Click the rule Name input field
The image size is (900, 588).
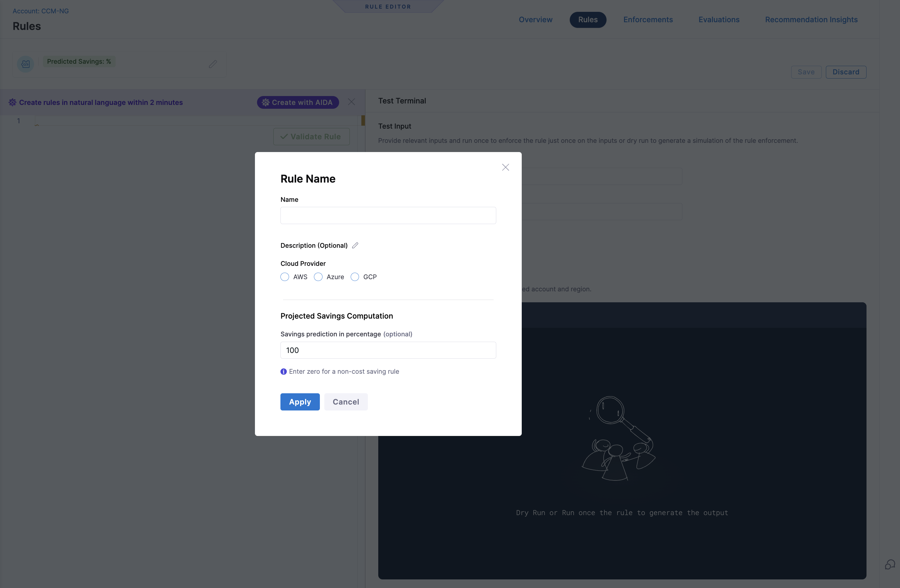pos(388,215)
